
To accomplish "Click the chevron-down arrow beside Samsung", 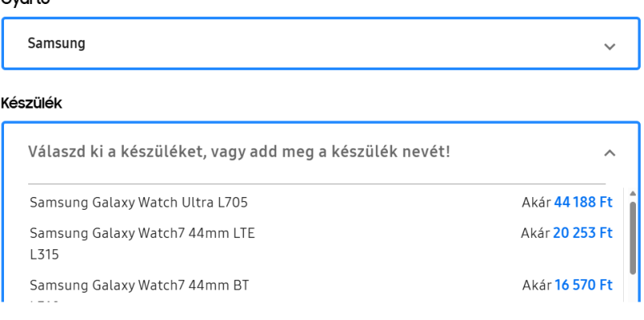I will click(609, 47).
